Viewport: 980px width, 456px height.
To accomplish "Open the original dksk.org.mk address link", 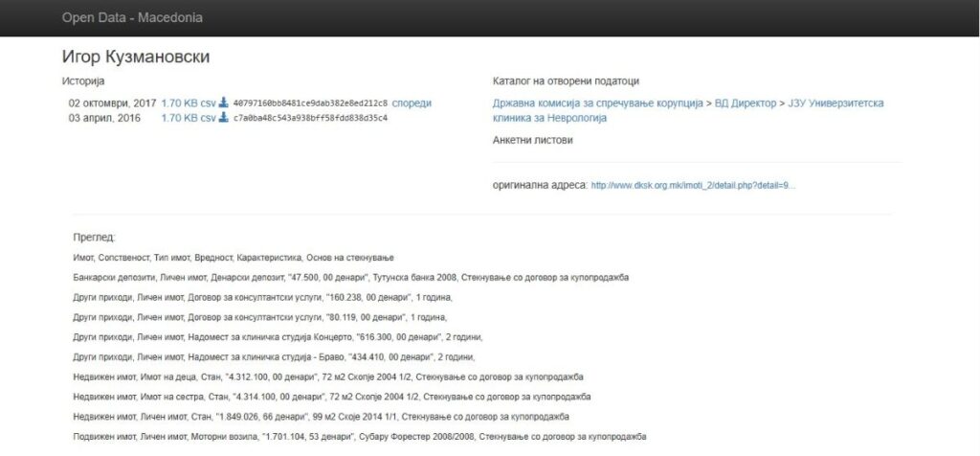I will [693, 185].
